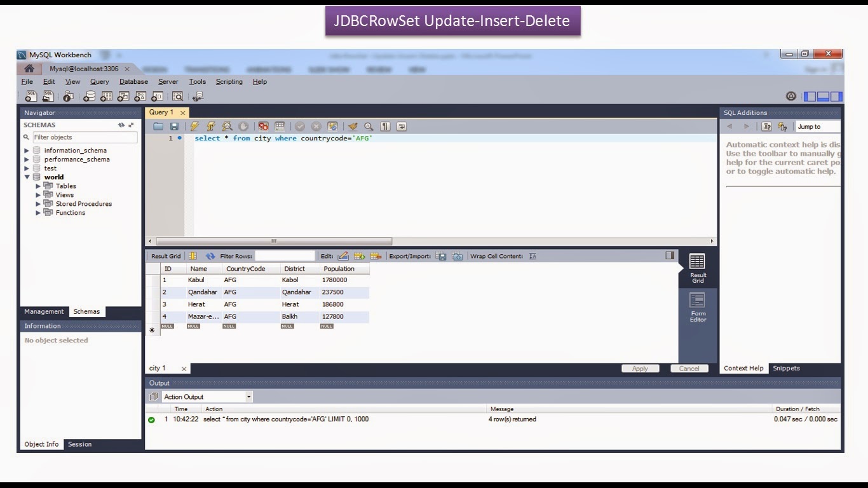Click the Commit checkmark icon

point(300,126)
